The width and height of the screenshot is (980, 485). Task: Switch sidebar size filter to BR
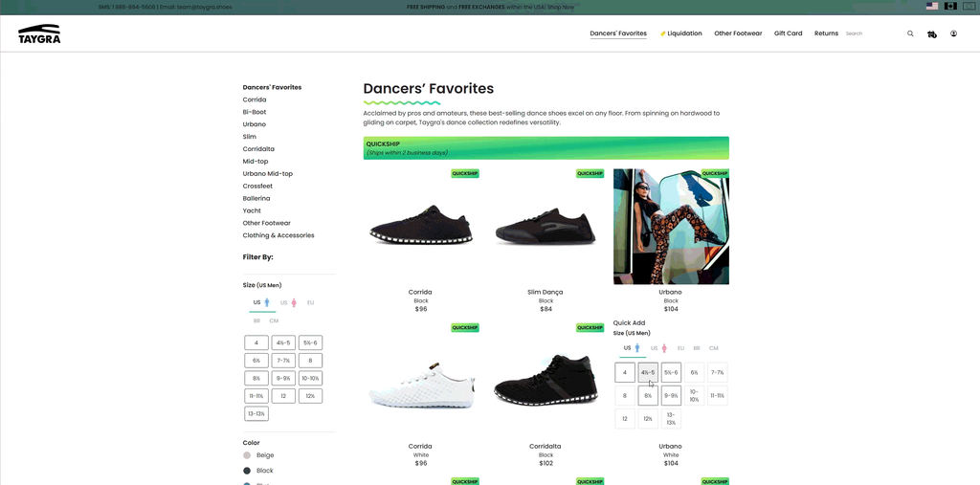(256, 321)
